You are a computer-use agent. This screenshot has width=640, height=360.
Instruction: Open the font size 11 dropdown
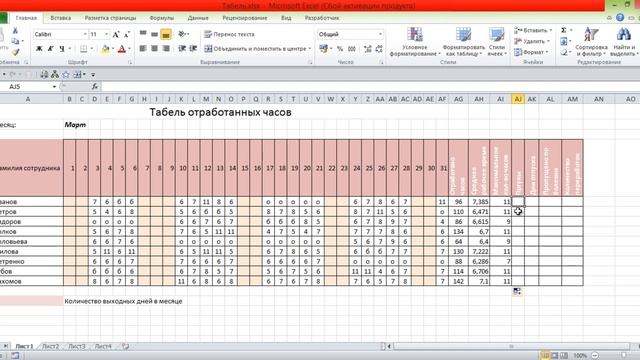tap(107, 34)
